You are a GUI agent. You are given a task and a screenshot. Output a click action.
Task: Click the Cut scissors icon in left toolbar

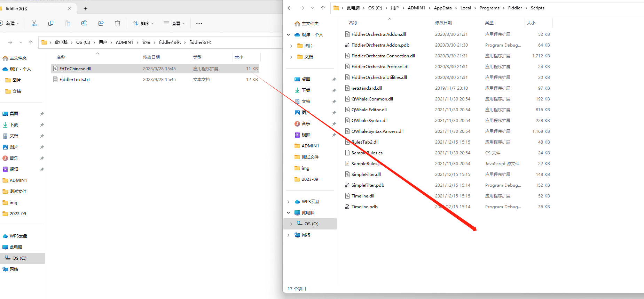pyautogui.click(x=34, y=23)
